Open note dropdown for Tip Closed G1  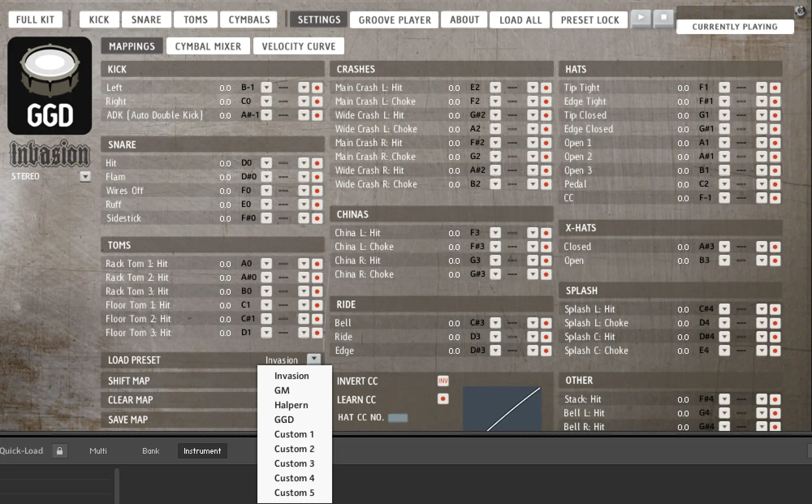tap(724, 115)
